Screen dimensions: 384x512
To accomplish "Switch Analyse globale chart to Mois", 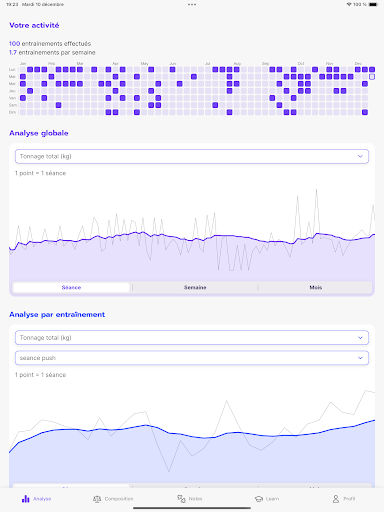I will click(316, 287).
